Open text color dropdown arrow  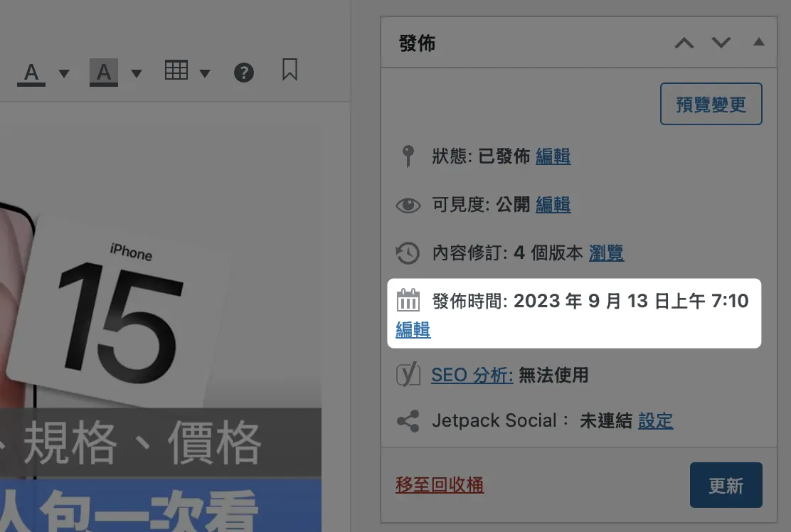(x=63, y=74)
